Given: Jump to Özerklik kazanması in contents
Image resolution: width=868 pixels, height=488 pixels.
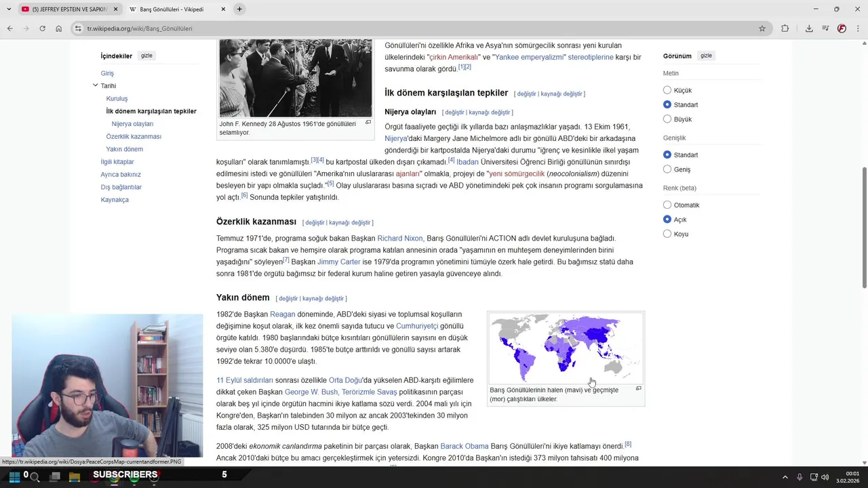Looking at the screenshot, I should [x=134, y=136].
